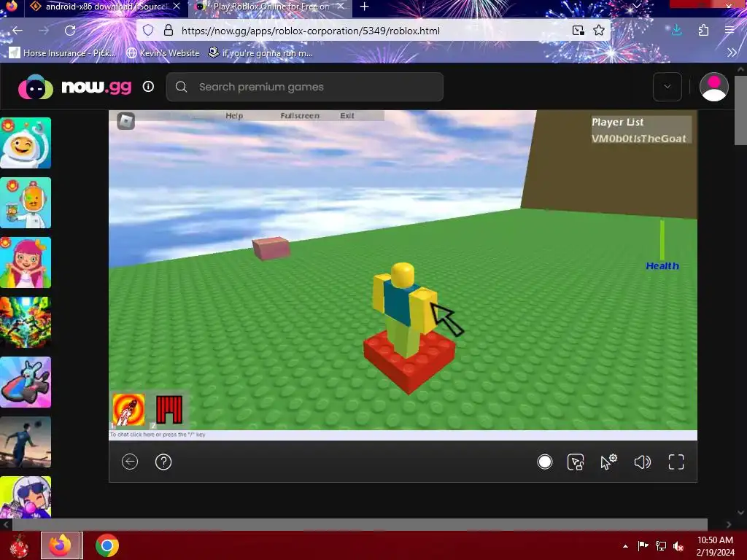Go back in browser history
Screen dimensions: 747x560
18,31
